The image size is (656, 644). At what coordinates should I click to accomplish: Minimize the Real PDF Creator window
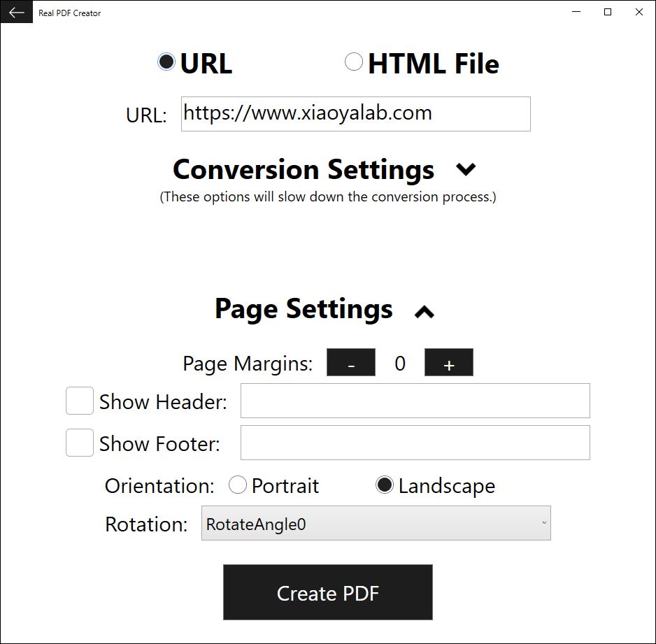point(576,12)
